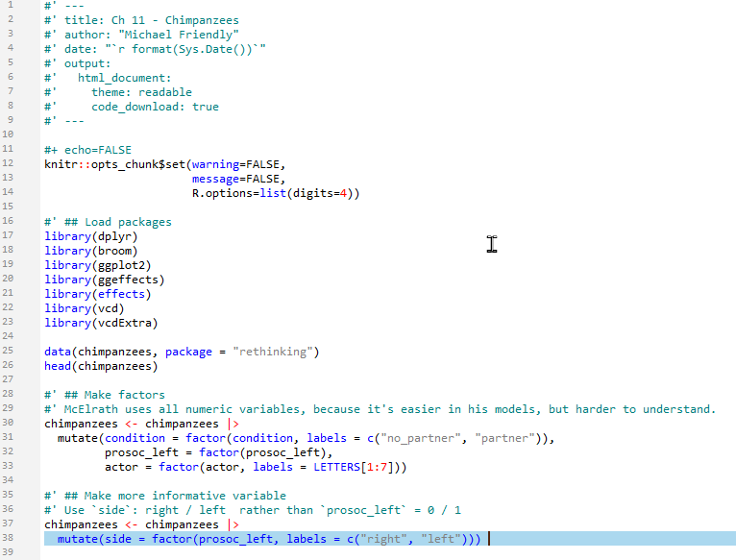Image resolution: width=736 pixels, height=560 pixels.
Task: Click the library(broom) line
Action: [x=91, y=251]
